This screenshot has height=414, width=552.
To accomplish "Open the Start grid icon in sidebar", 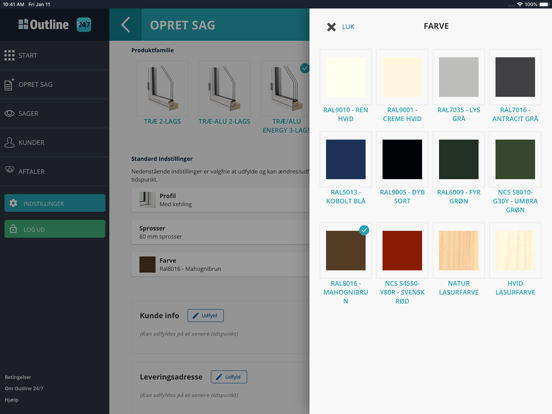I will click(x=10, y=55).
